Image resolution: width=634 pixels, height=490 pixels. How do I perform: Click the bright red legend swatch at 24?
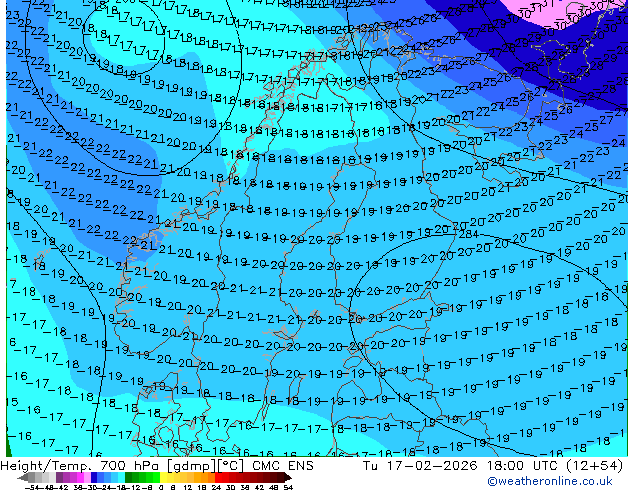218,478
